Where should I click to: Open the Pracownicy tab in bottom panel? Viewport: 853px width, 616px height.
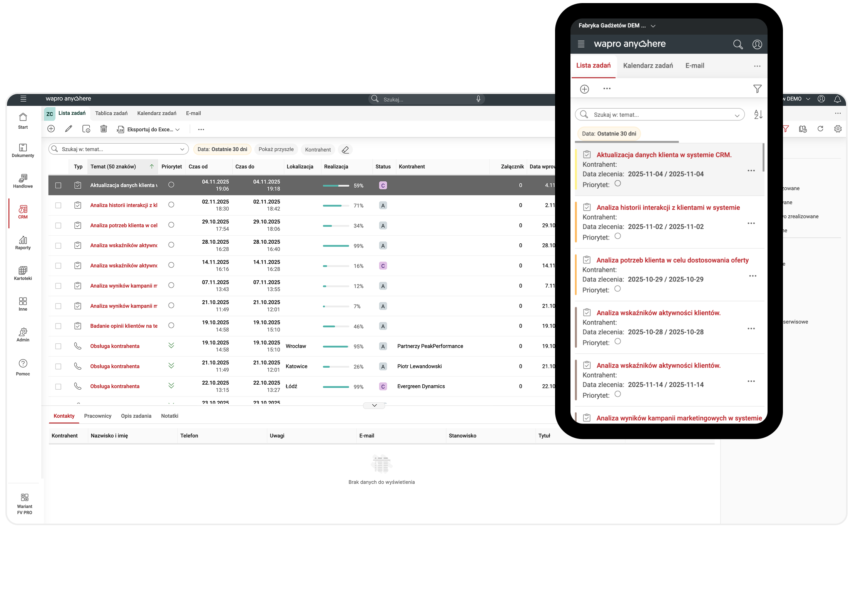98,416
